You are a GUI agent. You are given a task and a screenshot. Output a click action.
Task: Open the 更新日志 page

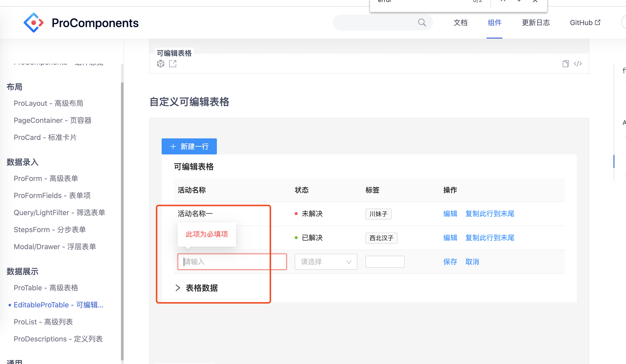tap(536, 23)
